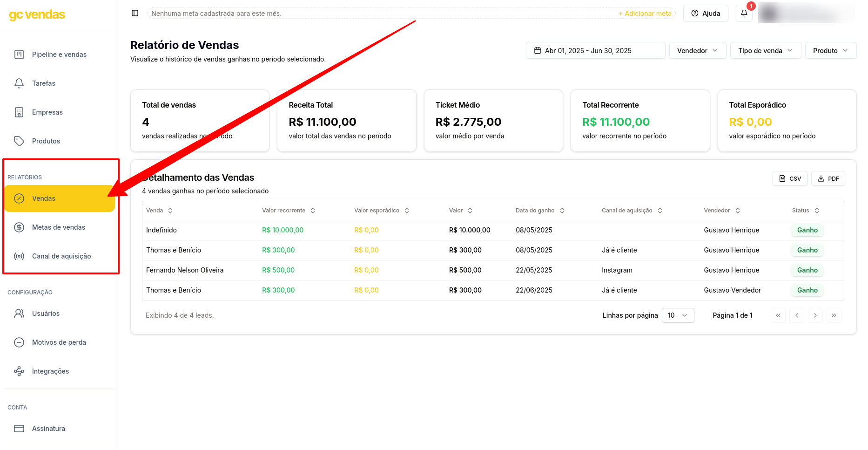Click the Instagram acquisition channel cell
The image size is (868, 450).
click(617, 270)
